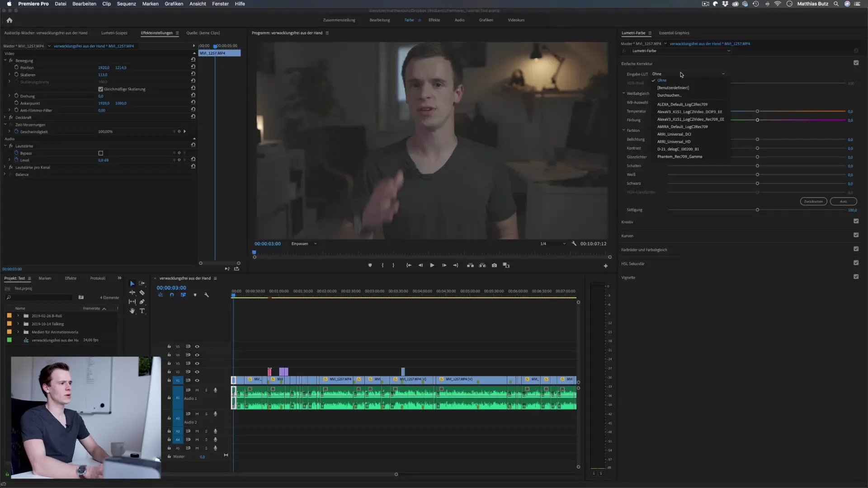Click the Zurücksetzen button
The image size is (868, 488).
[813, 202]
